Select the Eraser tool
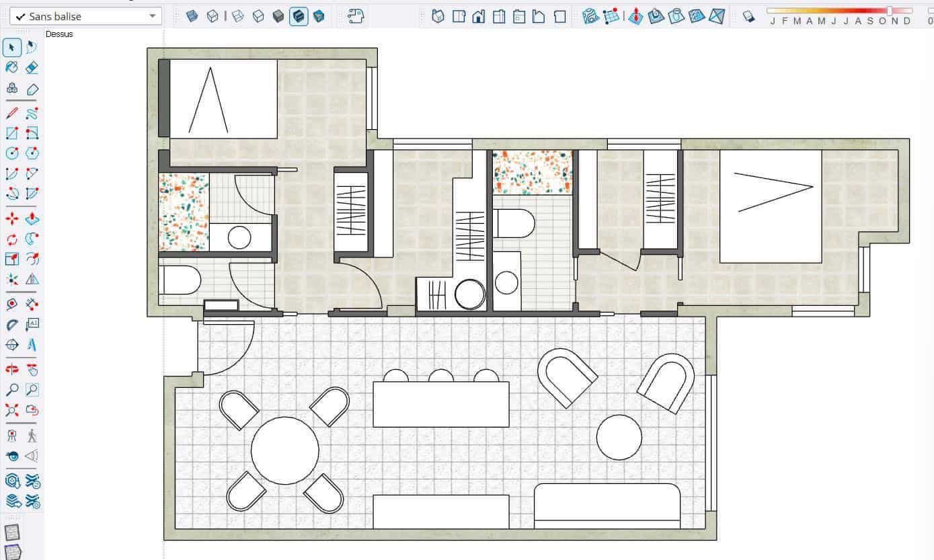Image resolution: width=934 pixels, height=560 pixels. 32,67
